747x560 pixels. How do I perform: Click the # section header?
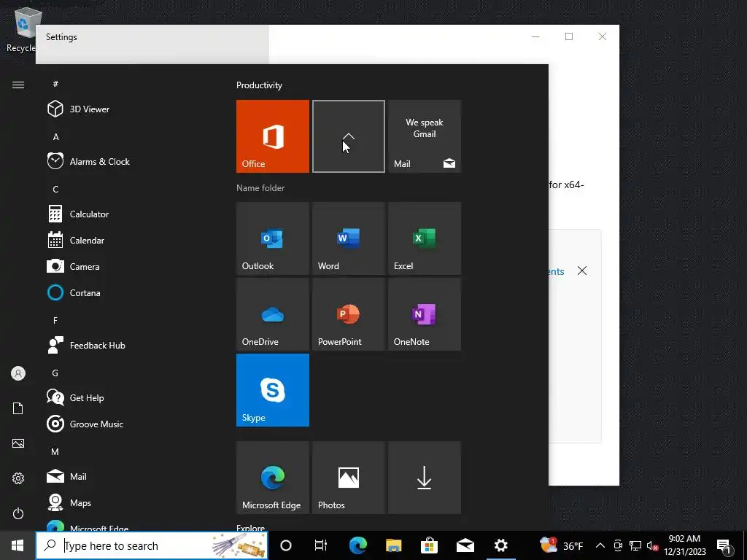pos(55,84)
